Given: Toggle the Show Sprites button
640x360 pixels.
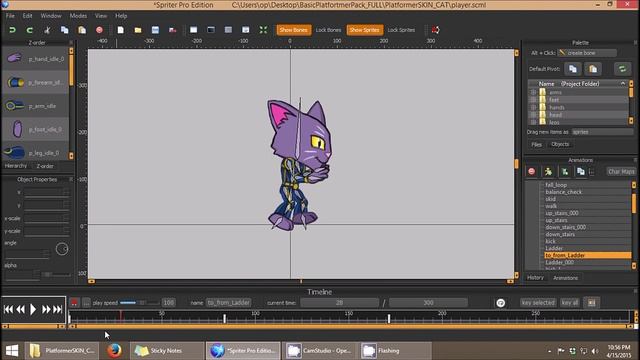Looking at the screenshot, I should pyautogui.click(x=364, y=30).
